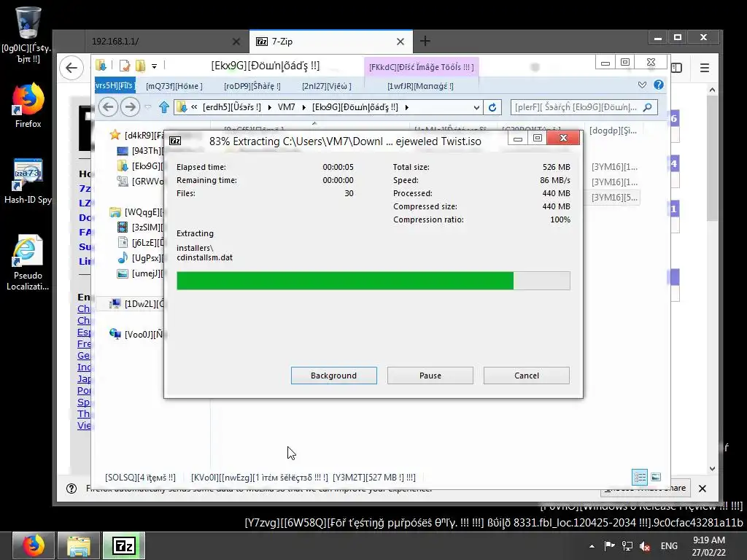
Task: Switch to the Share ribbon tab
Action: tap(252, 86)
